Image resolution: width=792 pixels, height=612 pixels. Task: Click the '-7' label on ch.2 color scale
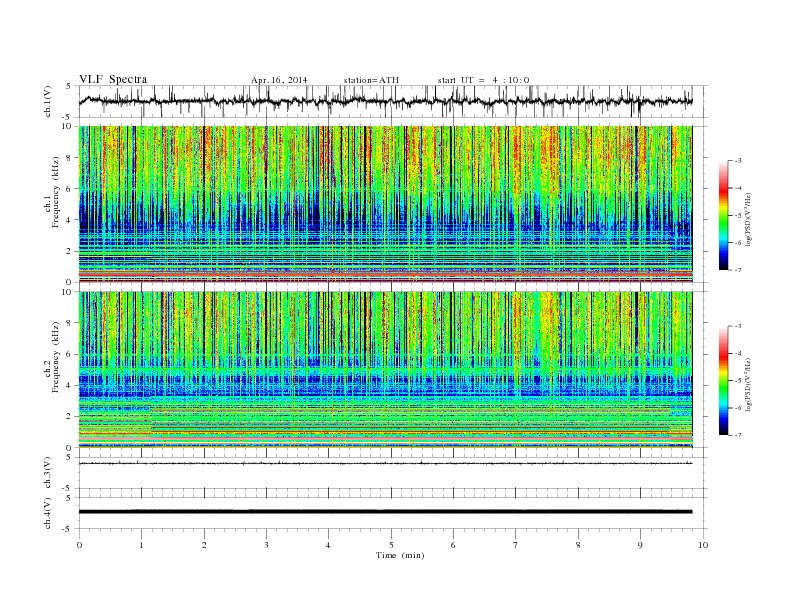point(738,435)
